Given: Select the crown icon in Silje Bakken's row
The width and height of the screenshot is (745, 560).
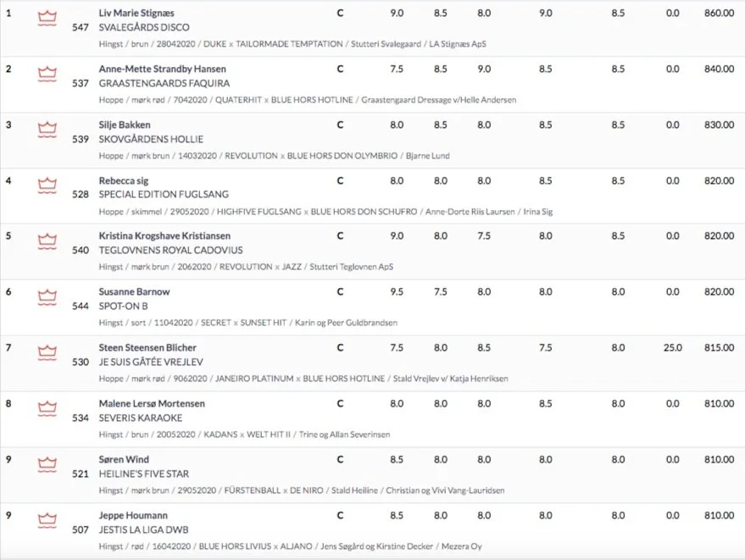Looking at the screenshot, I should click(47, 130).
